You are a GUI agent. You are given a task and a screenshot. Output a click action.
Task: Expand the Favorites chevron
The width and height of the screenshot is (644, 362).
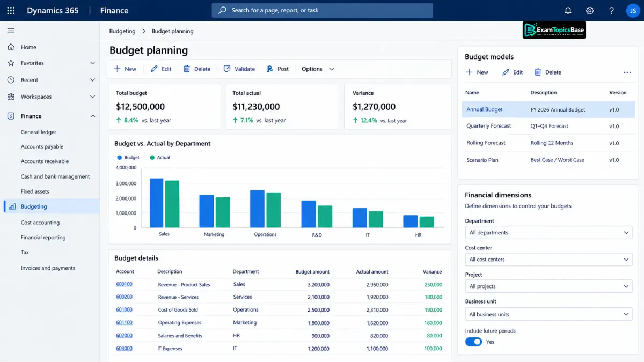(x=92, y=63)
